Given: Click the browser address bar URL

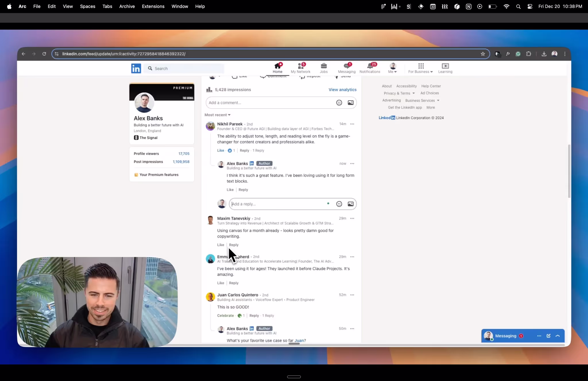Looking at the screenshot, I should pos(124,54).
